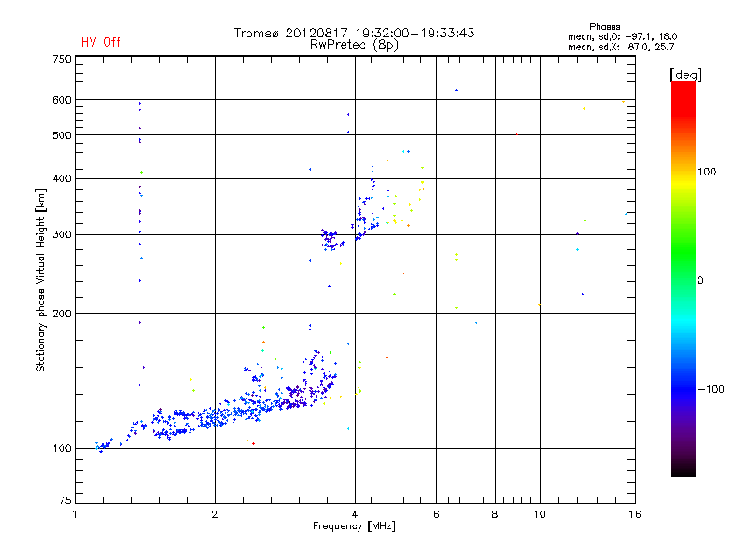Select the "mean, sd,X: 87.0, 25.7" line
Image resolution: width=747 pixels, height=560 pixels.
point(621,47)
